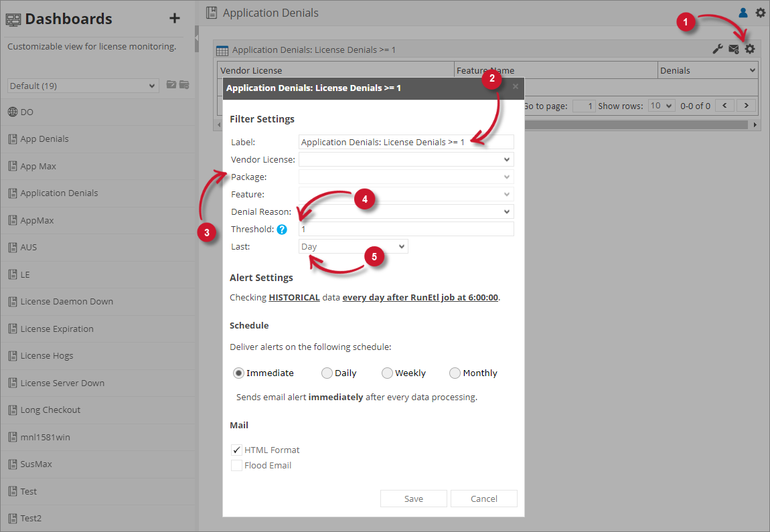
Task: Click the Go to page number field
Action: coord(584,106)
